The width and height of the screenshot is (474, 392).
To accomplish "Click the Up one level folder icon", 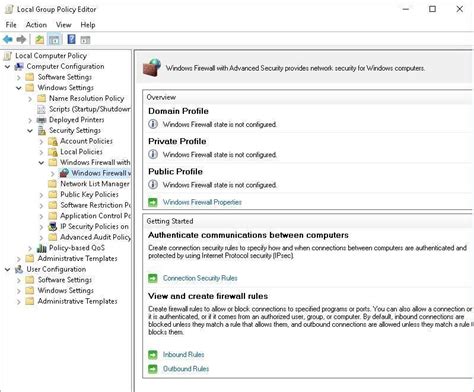I will [40, 40].
